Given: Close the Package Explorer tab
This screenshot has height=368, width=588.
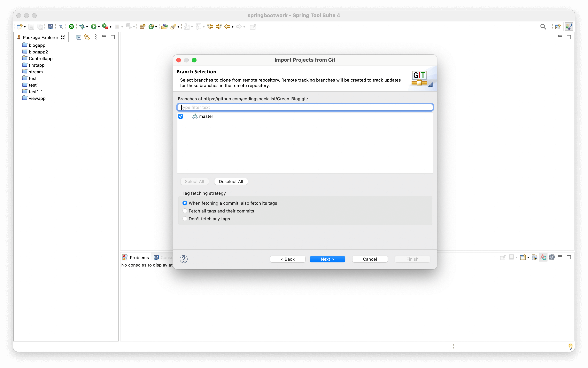Looking at the screenshot, I should coord(63,37).
